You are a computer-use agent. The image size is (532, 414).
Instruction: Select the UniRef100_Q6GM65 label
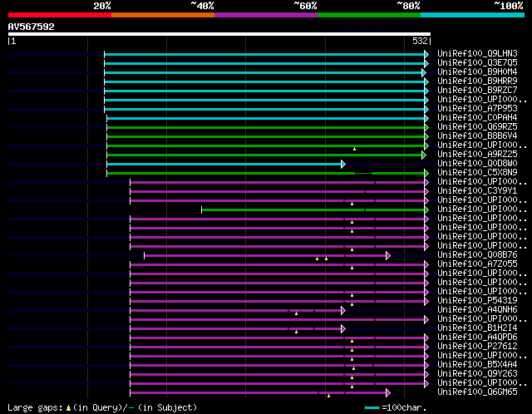click(x=477, y=392)
